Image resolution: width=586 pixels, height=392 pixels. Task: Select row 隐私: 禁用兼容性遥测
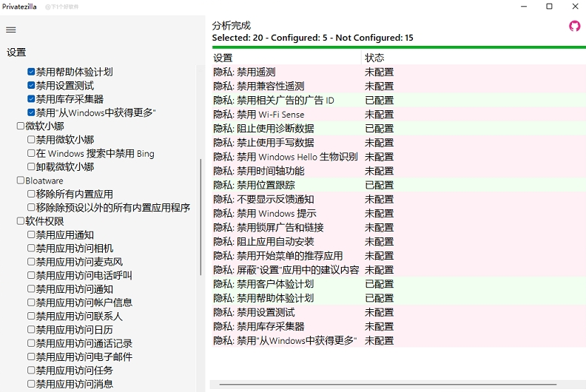pyautogui.click(x=399, y=86)
